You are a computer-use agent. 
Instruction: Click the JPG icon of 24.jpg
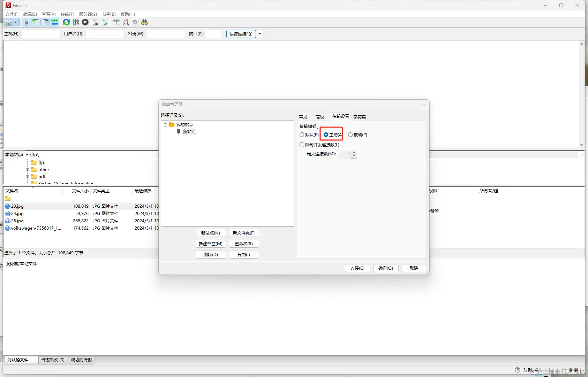8,214
